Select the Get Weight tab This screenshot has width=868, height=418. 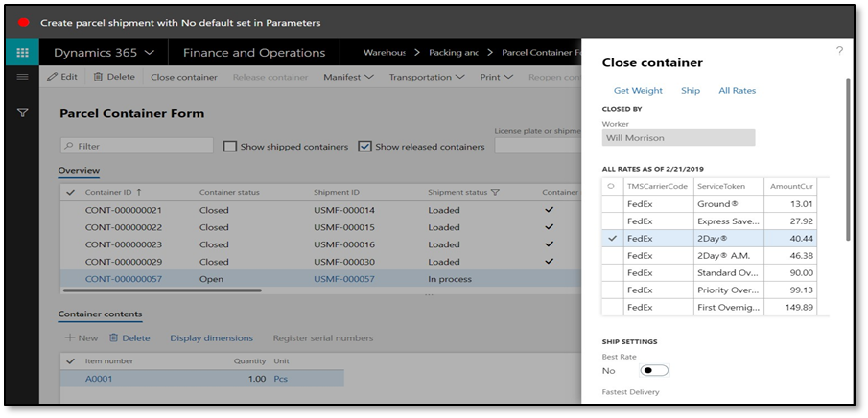point(638,91)
